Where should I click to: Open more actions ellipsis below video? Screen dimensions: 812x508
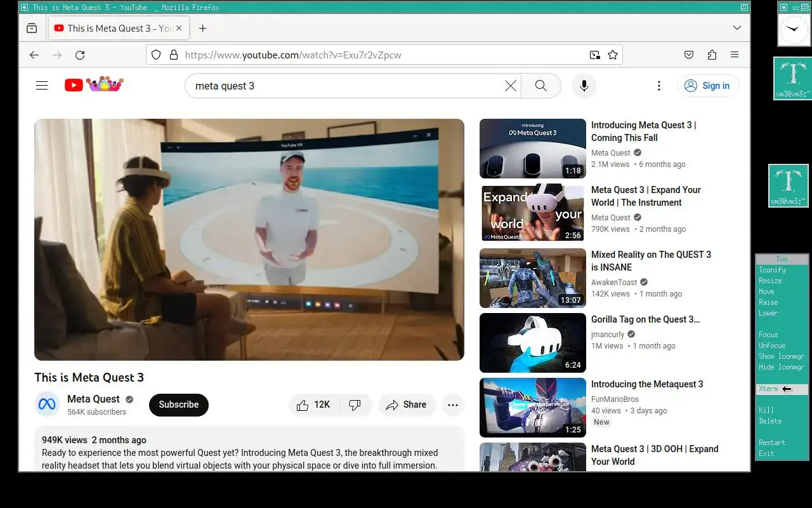pos(453,405)
